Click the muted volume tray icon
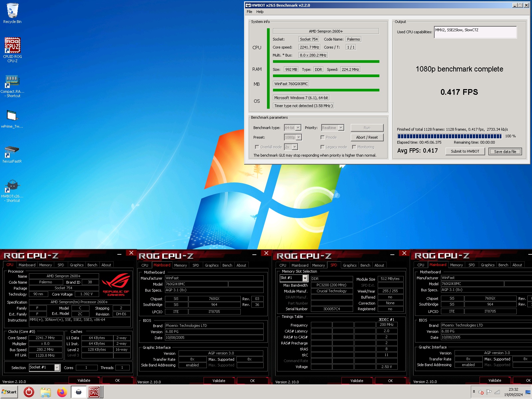The height and width of the screenshot is (399, 532). (x=481, y=392)
